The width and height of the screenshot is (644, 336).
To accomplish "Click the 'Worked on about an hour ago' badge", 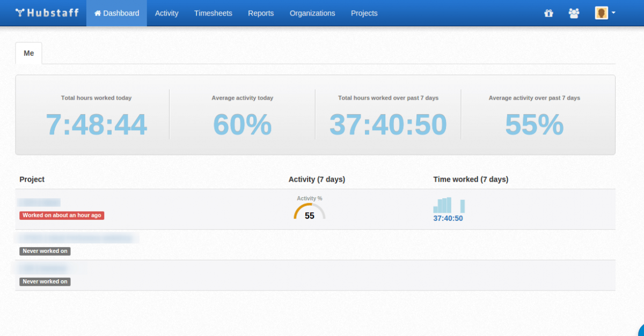I will pos(62,215).
